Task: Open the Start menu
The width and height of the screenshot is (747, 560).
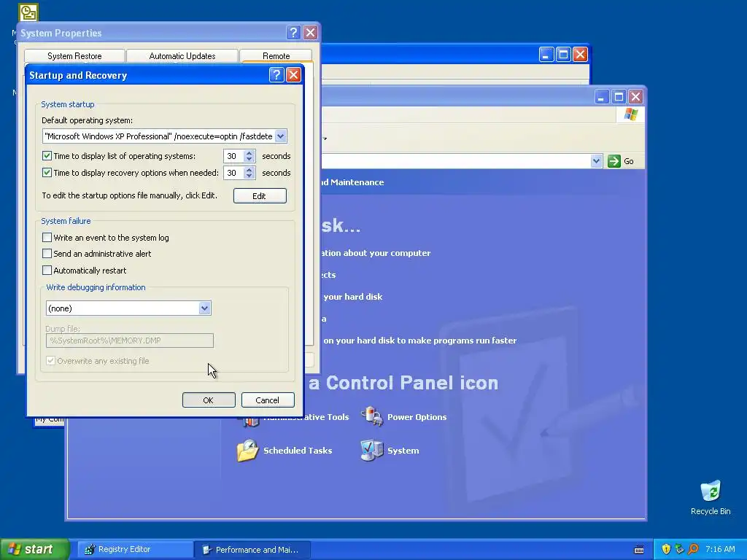Action: [x=35, y=549]
